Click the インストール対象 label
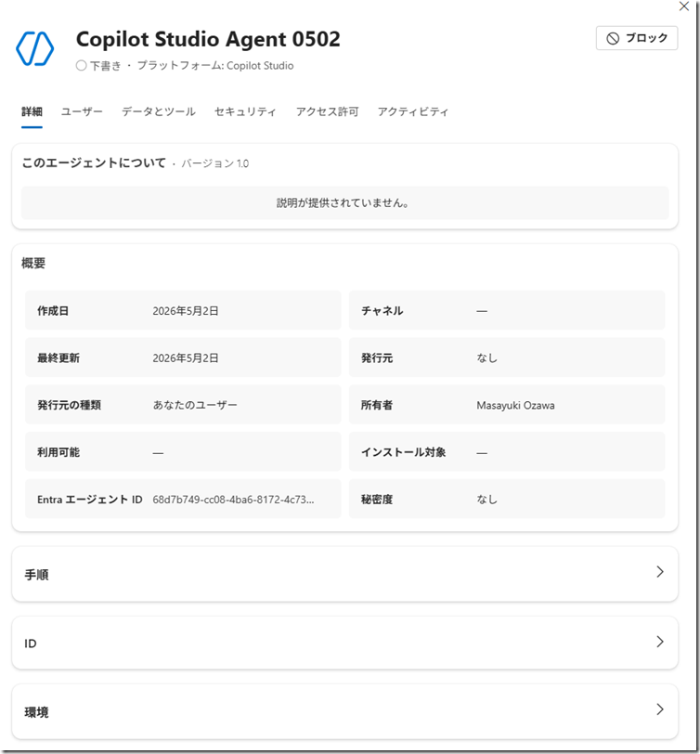Viewport: 700px width, 754px height. click(x=403, y=452)
